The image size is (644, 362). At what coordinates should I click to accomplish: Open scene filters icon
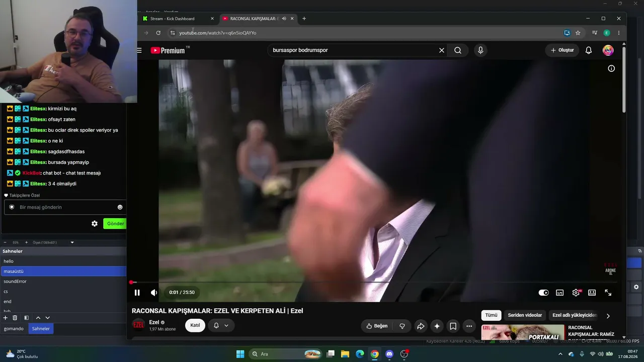(x=26, y=318)
